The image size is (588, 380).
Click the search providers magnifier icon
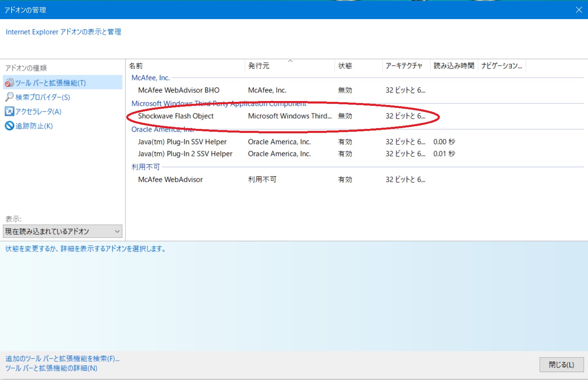(x=10, y=97)
